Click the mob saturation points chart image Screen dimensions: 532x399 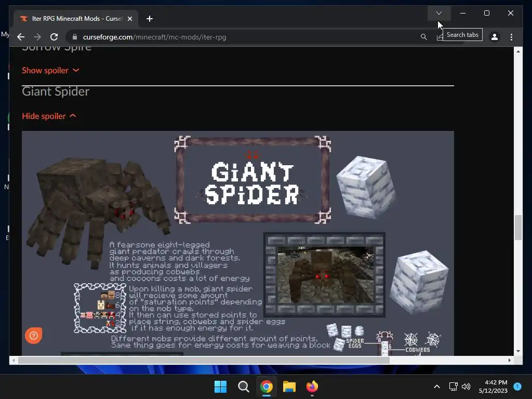tap(100, 308)
